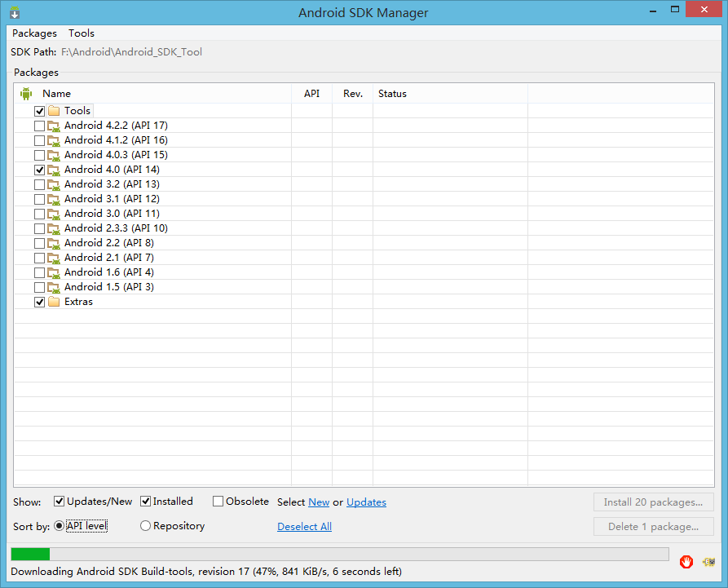Click the Tools folder icon

[x=54, y=111]
